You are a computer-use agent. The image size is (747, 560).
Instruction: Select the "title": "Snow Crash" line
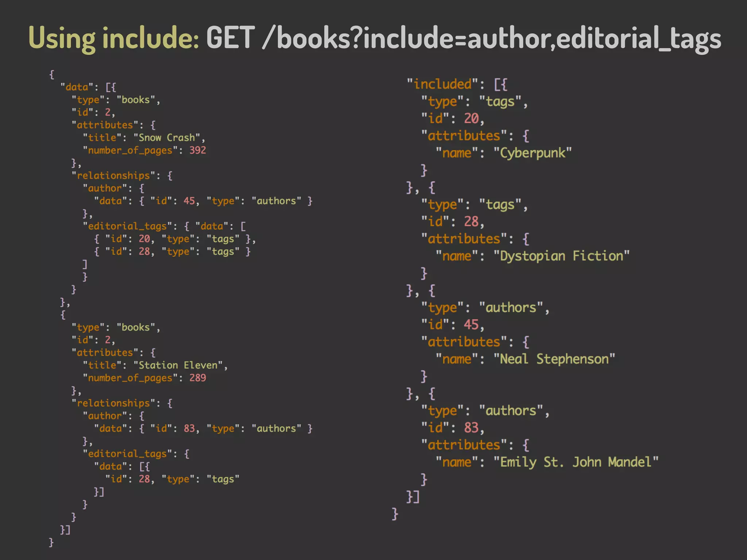point(144,138)
